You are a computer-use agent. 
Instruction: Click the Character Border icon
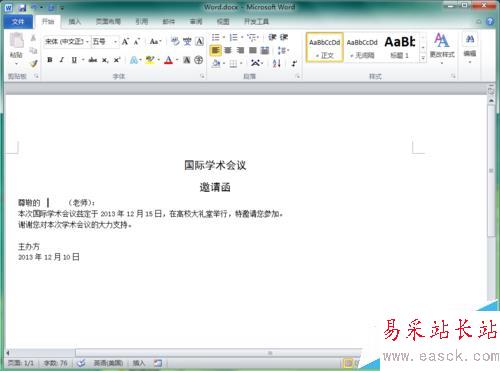(x=199, y=41)
